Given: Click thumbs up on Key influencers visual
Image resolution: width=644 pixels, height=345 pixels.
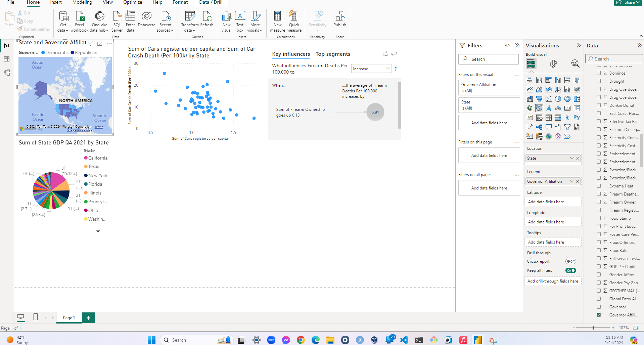Looking at the screenshot, I should click(x=385, y=54).
